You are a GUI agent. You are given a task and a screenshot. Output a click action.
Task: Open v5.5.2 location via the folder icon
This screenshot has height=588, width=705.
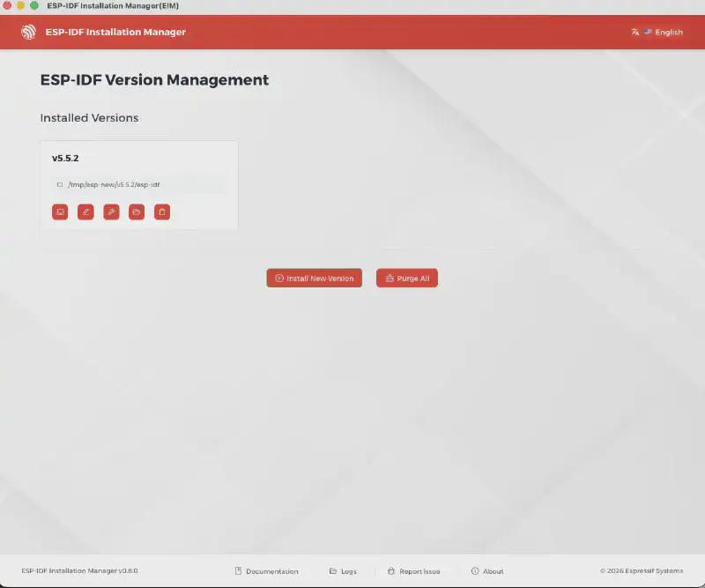(x=137, y=212)
